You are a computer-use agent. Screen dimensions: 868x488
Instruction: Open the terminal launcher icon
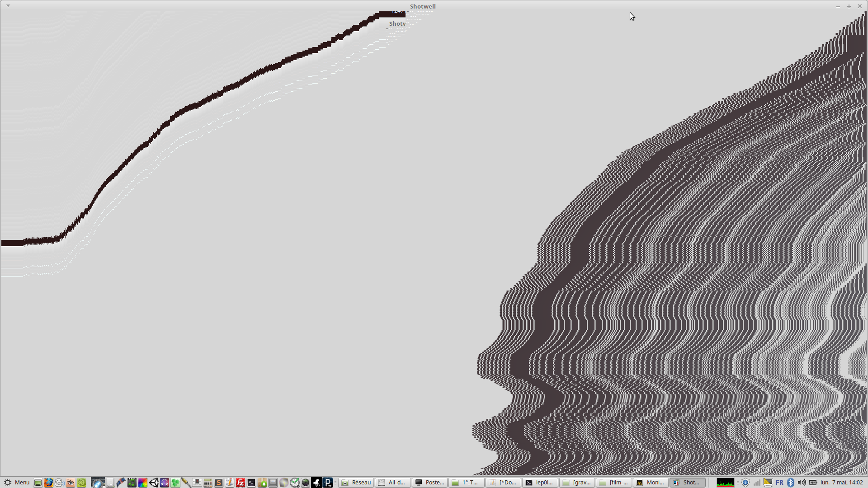point(251,483)
